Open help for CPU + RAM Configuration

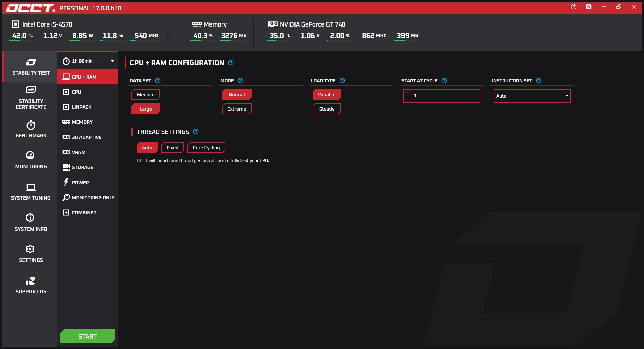click(x=231, y=63)
